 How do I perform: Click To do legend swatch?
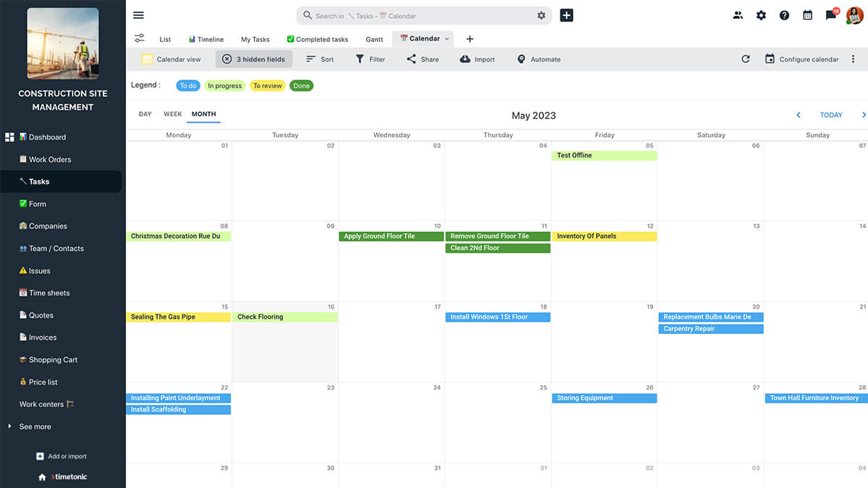click(x=188, y=85)
